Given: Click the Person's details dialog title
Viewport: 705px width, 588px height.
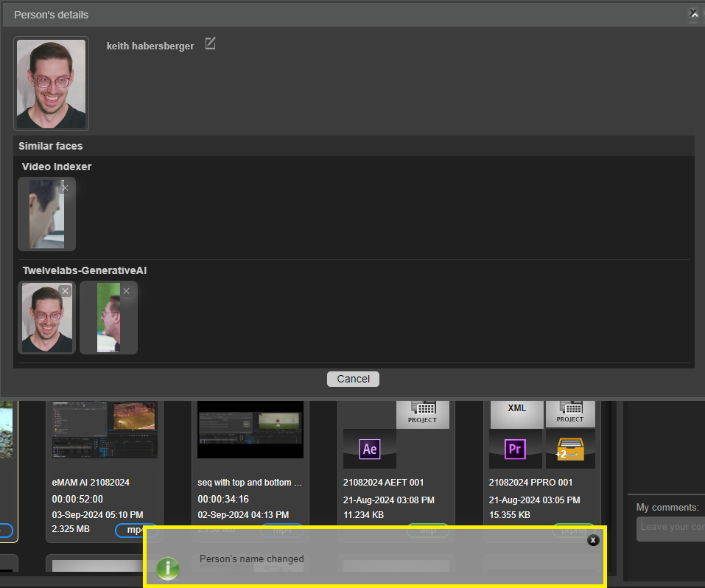Looking at the screenshot, I should tap(52, 15).
